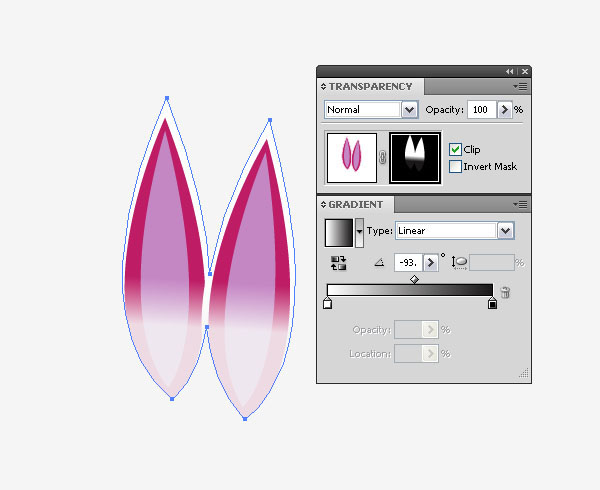Open the gradient Type Linear dropdown
600x490 pixels.
tap(505, 231)
